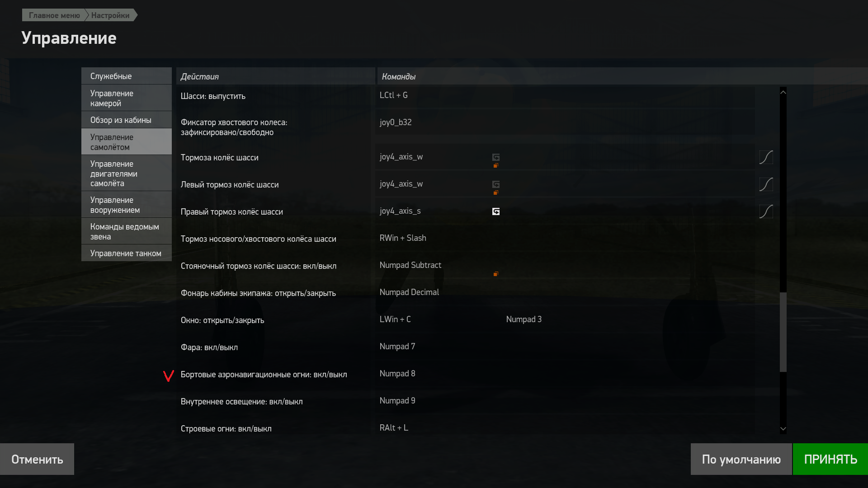The height and width of the screenshot is (488, 868).
Task: Click the Отменить button
Action: click(x=37, y=459)
